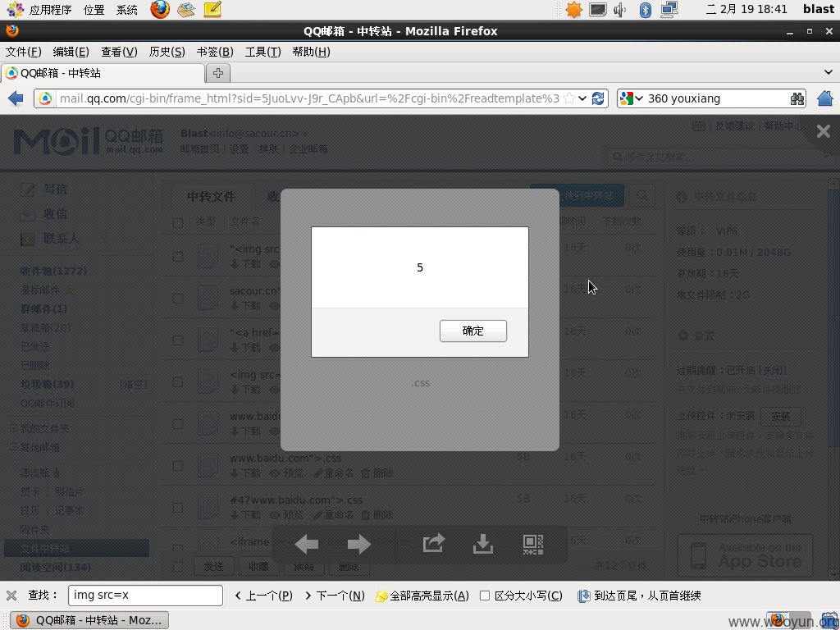Click the site identity icon in URL bar
The width and height of the screenshot is (840, 630).
click(x=46, y=98)
